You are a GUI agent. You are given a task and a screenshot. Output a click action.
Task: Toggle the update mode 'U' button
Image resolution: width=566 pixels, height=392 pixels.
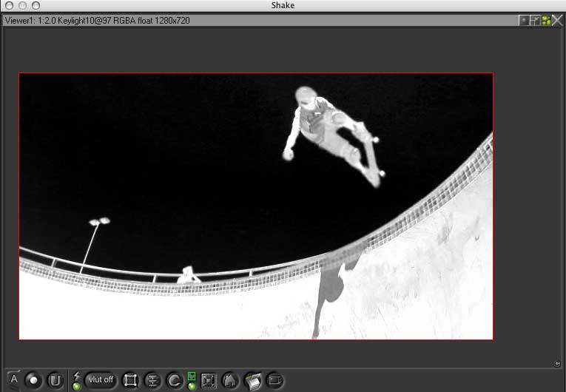coord(55,380)
